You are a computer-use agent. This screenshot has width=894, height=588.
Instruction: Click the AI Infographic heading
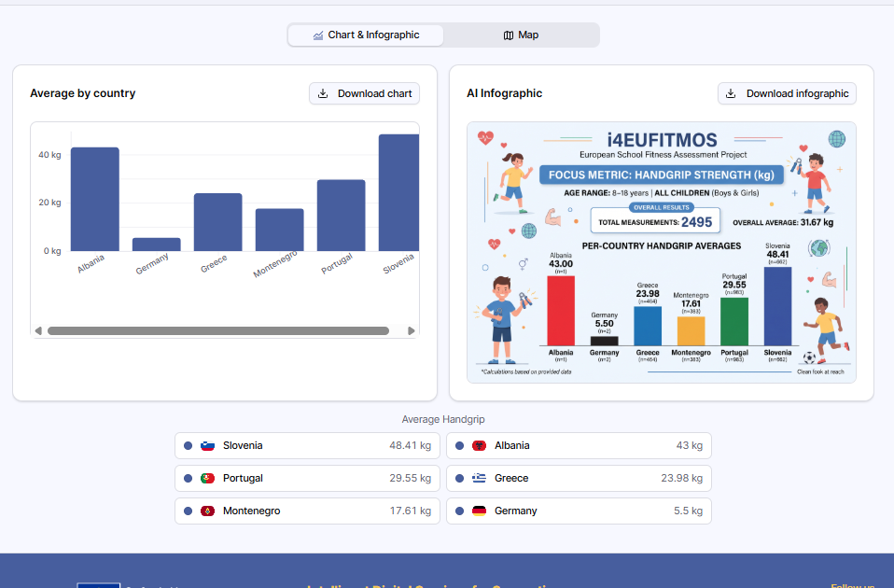pyautogui.click(x=505, y=93)
